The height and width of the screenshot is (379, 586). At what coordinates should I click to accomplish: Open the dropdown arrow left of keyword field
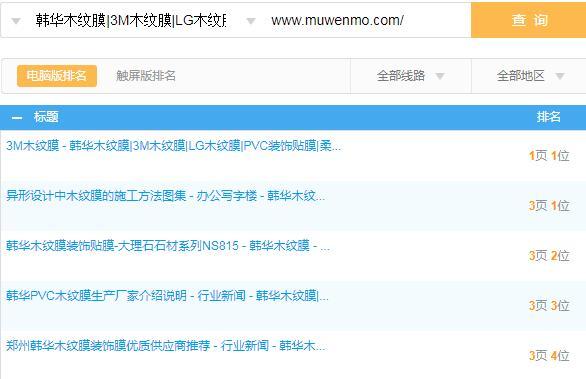click(x=16, y=21)
